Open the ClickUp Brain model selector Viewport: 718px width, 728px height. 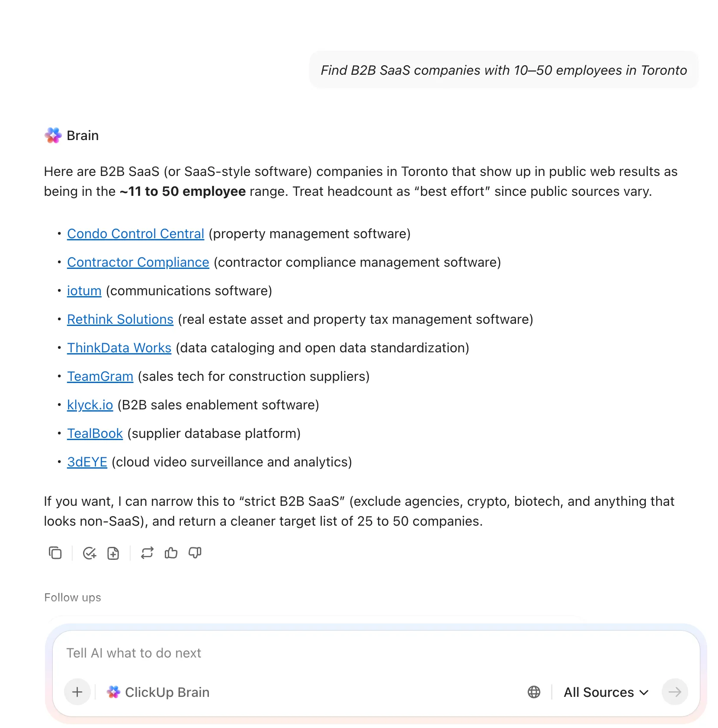click(x=158, y=692)
